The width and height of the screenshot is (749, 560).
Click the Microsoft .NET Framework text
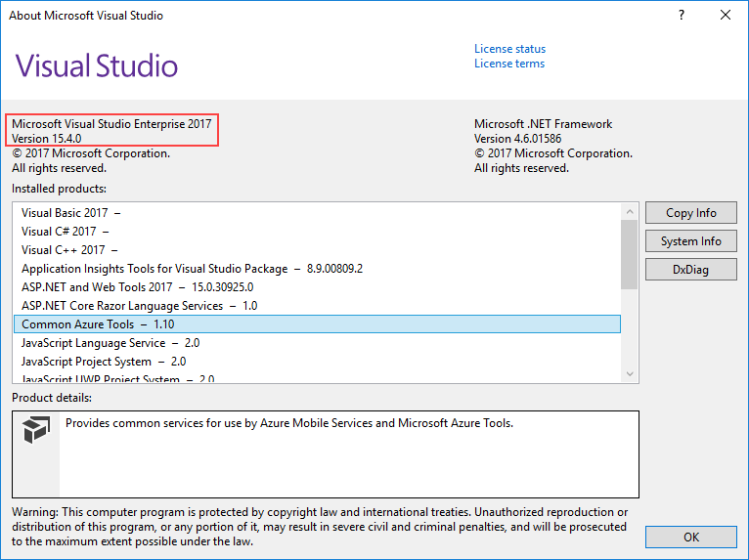point(543,124)
